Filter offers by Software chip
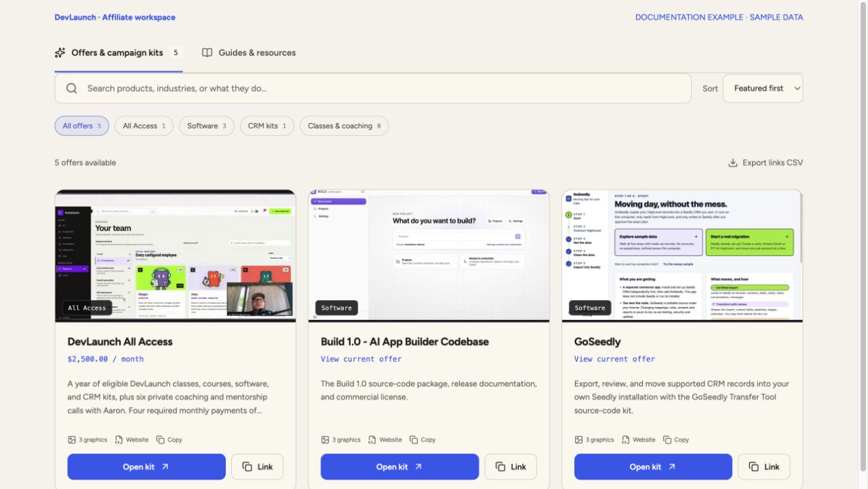The width and height of the screenshot is (868, 489). pyautogui.click(x=207, y=126)
